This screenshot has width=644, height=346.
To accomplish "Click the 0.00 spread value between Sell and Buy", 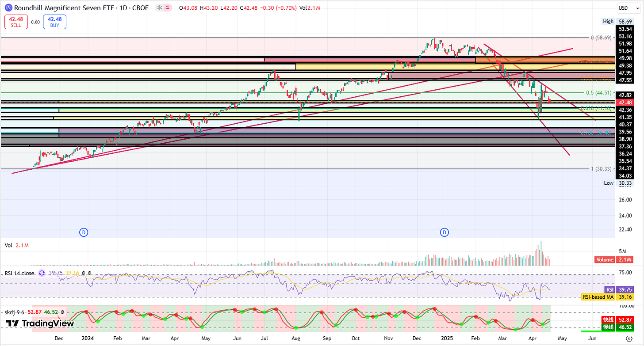I will tap(36, 22).
